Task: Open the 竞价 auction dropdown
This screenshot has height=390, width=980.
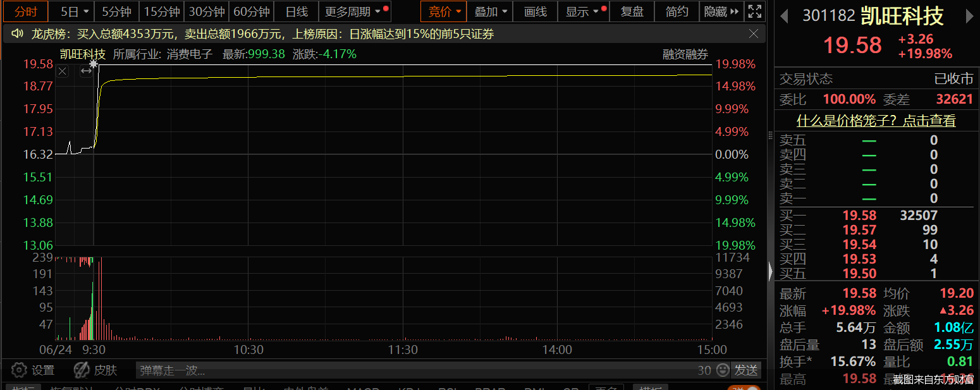Action: point(444,11)
